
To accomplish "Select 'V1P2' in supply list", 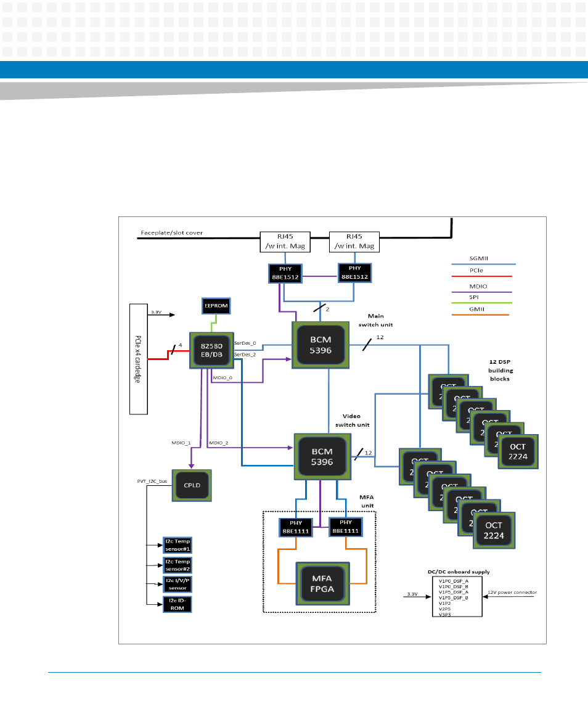I will [444, 604].
